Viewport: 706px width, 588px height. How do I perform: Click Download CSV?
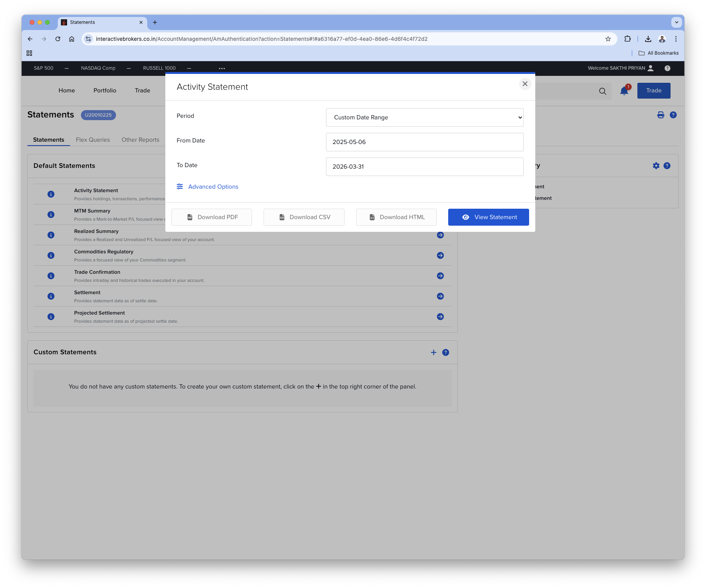pyautogui.click(x=304, y=217)
